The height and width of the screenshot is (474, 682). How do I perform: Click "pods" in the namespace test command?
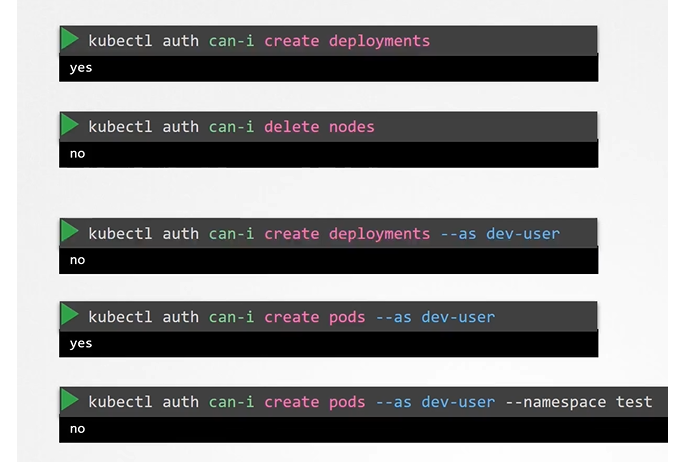click(x=347, y=402)
